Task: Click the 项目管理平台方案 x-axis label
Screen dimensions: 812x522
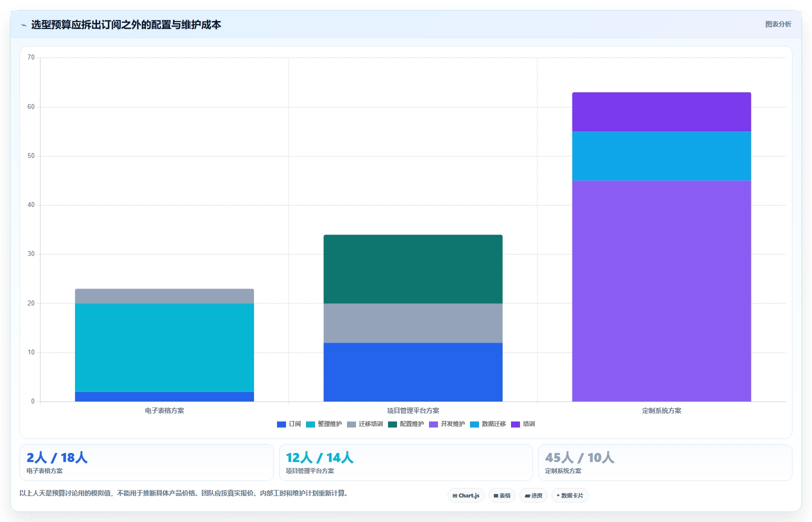Action: [x=413, y=410]
